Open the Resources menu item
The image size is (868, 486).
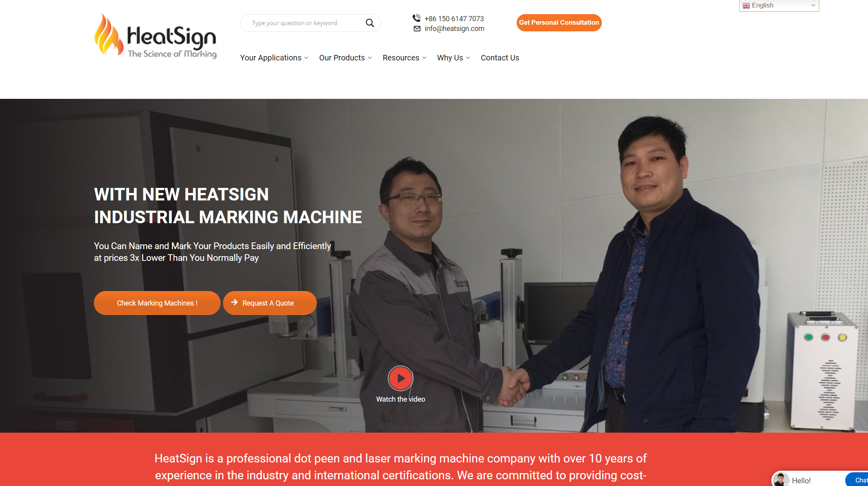[401, 58]
